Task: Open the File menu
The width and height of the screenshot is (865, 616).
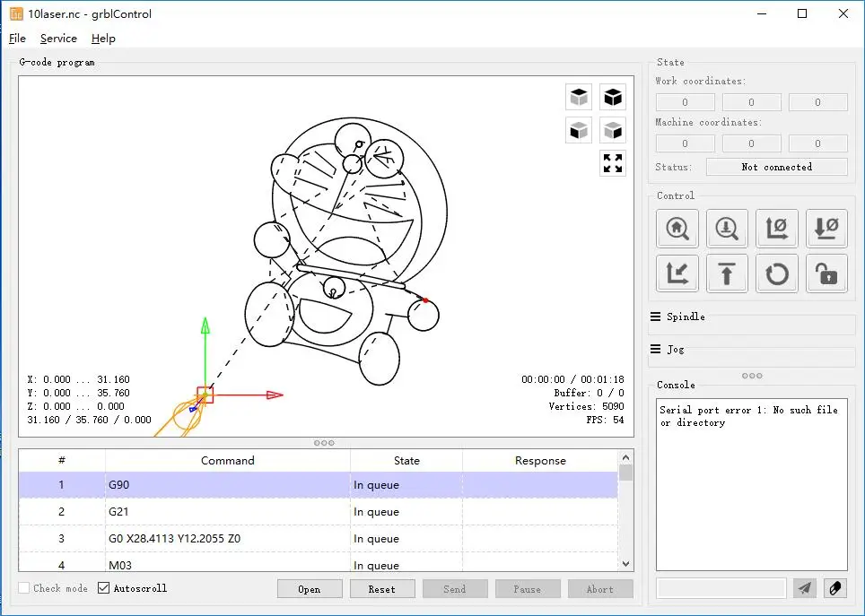Action: click(18, 39)
